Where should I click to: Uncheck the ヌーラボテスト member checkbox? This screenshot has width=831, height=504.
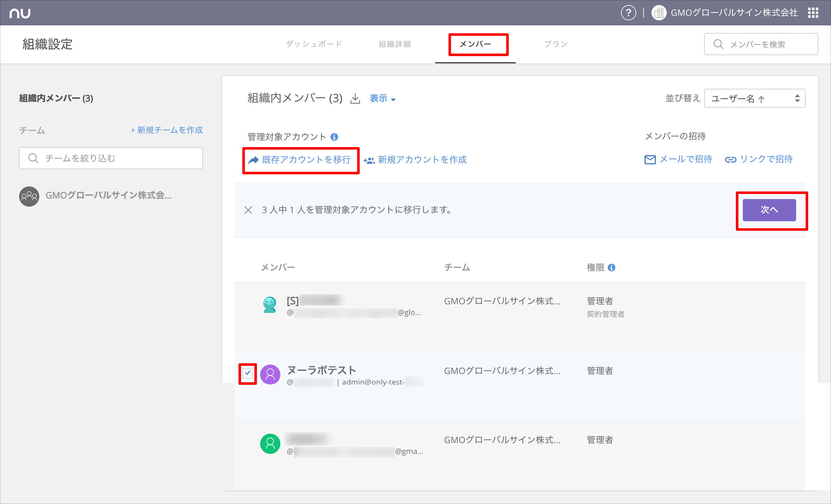coord(248,373)
